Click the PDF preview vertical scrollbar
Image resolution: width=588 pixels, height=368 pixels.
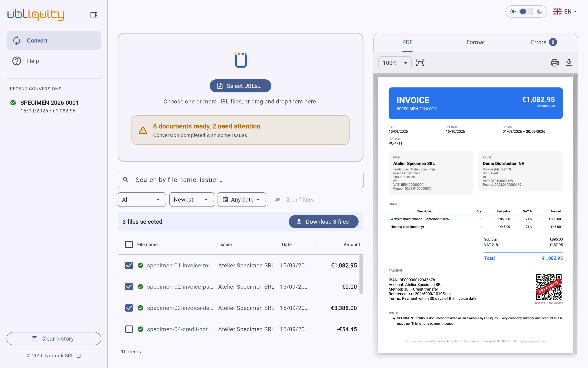click(576, 214)
